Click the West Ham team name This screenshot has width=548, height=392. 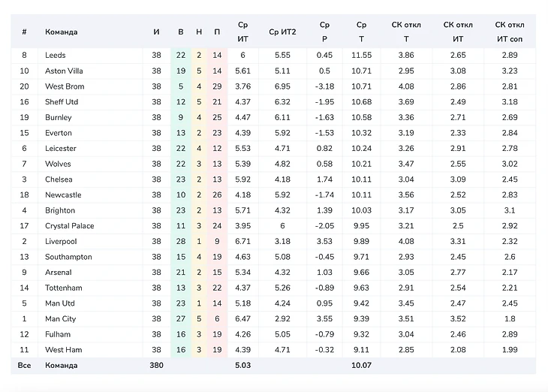point(63,350)
